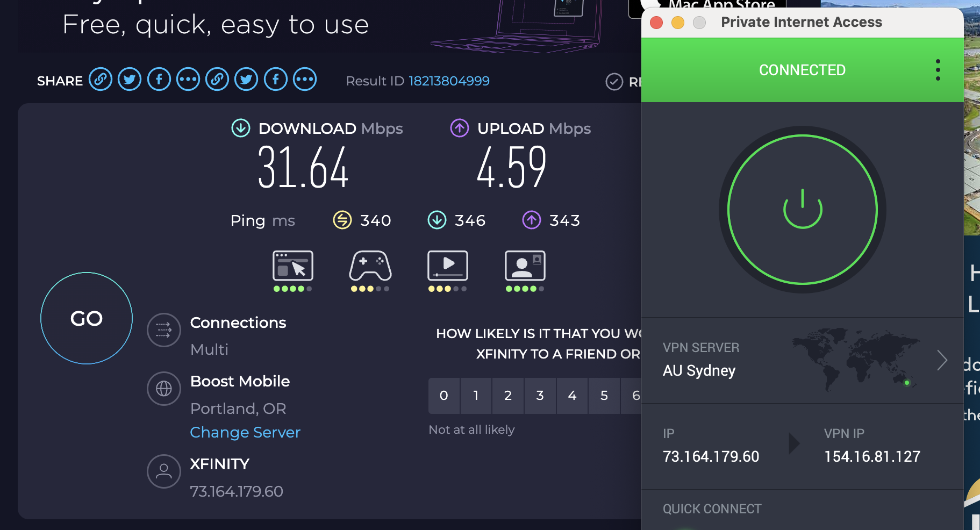Share the result on Twitter
Image resolution: width=980 pixels, height=530 pixels.
pos(129,79)
